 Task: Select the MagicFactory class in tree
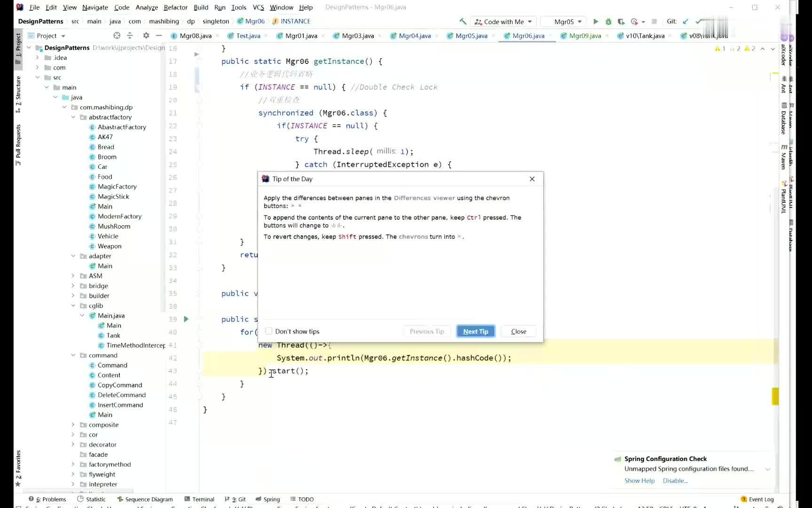pos(117,187)
